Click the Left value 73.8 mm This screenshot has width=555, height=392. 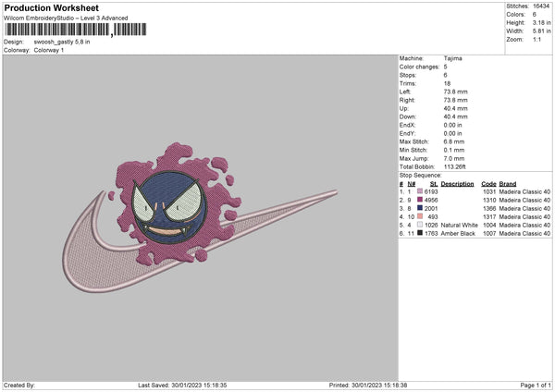tap(455, 92)
